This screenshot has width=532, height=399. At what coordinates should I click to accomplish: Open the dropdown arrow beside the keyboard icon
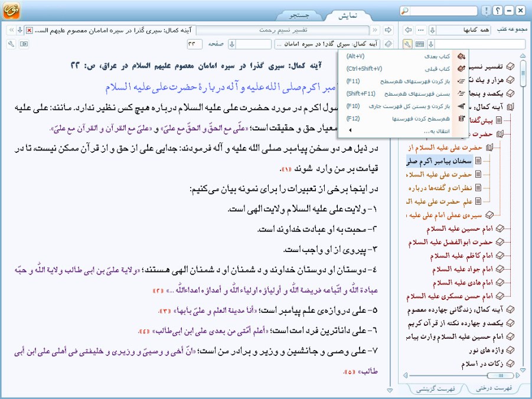431,44
